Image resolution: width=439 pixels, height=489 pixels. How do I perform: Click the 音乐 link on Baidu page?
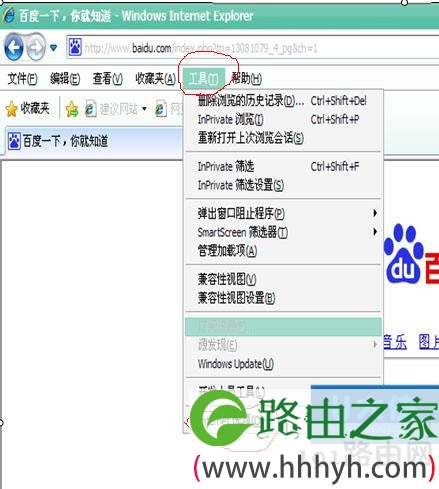coord(395,342)
